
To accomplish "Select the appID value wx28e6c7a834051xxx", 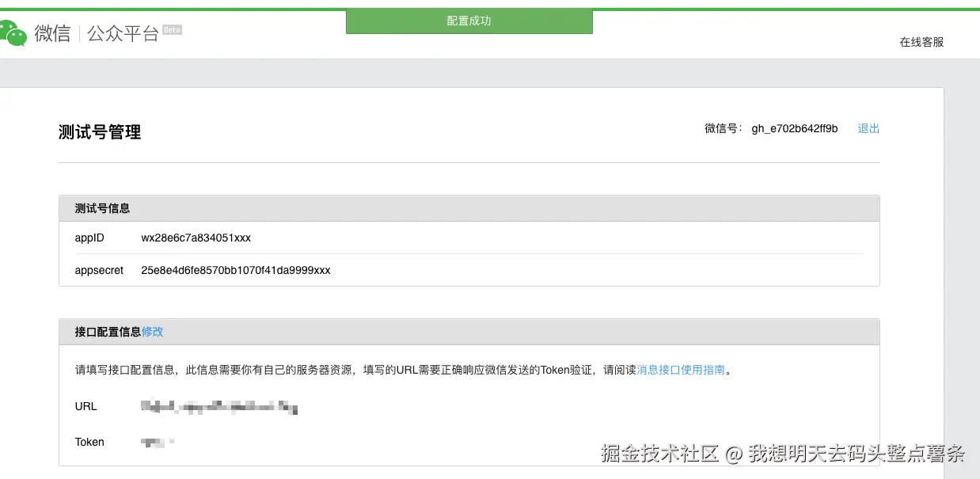I will click(x=196, y=238).
